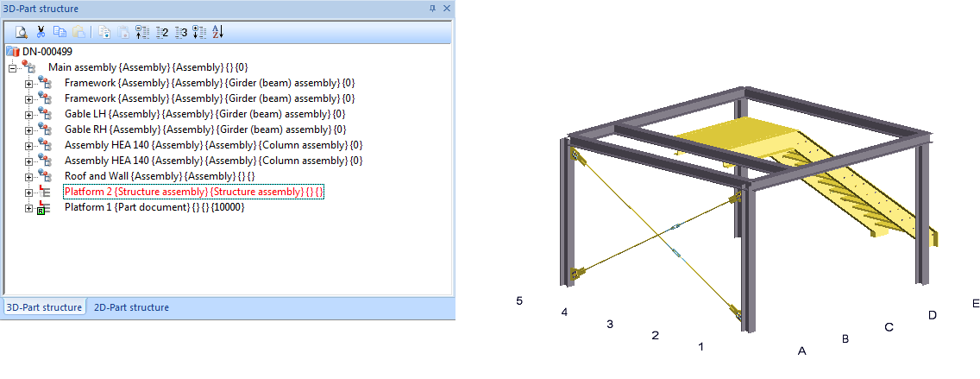The height and width of the screenshot is (379, 980).
Task: Click grid axis label 3
Action: pyautogui.click(x=610, y=324)
